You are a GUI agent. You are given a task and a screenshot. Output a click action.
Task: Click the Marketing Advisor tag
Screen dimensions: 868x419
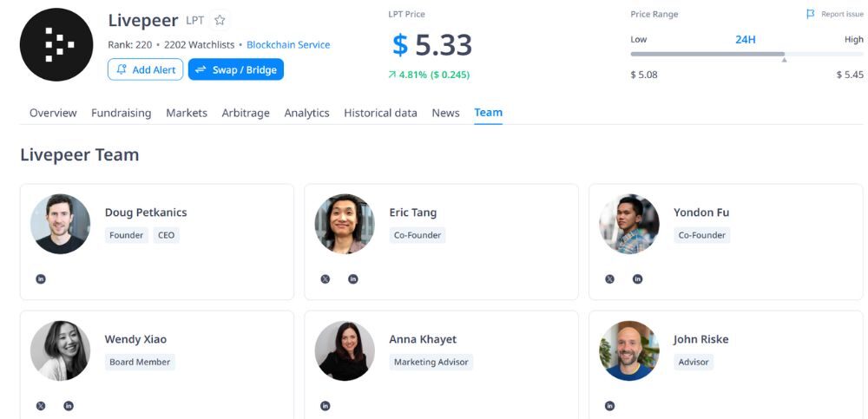[431, 362]
